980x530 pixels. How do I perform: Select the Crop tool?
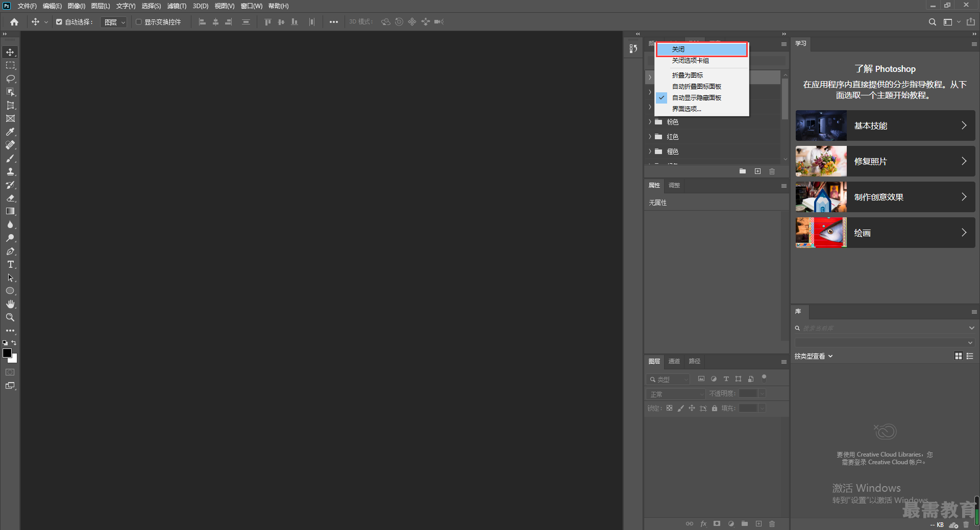(x=10, y=105)
